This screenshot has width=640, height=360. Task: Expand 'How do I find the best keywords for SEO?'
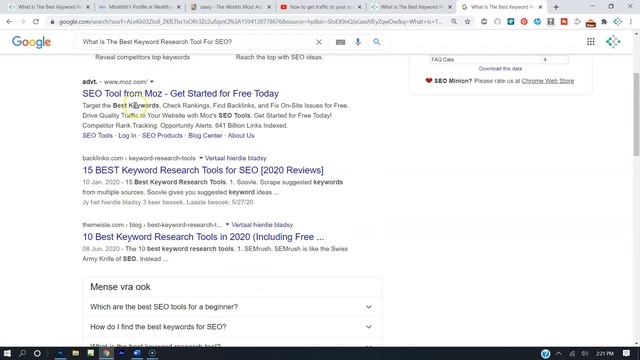(x=232, y=327)
